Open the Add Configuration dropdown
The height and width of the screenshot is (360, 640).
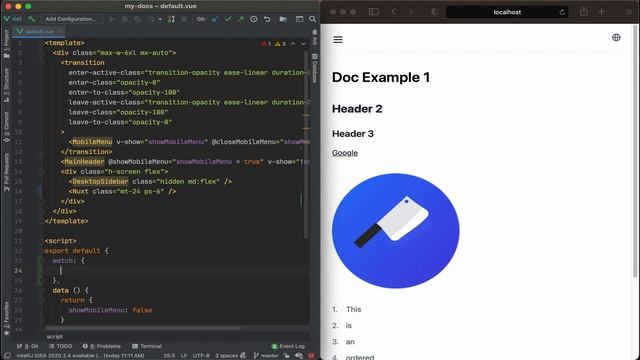pos(71,19)
